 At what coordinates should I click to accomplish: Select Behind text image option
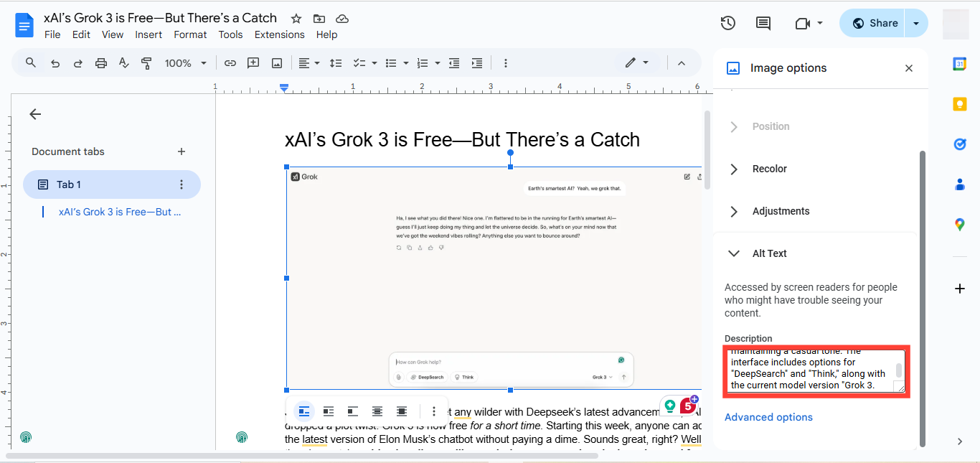(377, 411)
